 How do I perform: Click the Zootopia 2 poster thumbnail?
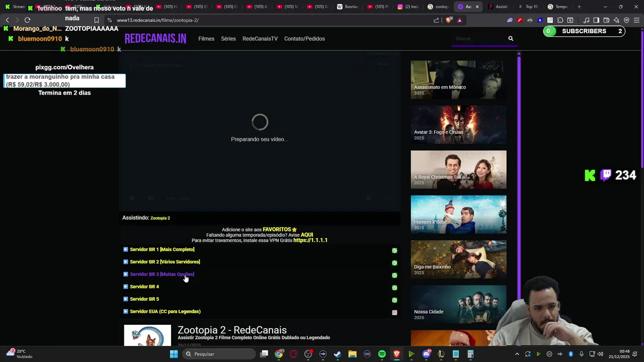[147, 335]
